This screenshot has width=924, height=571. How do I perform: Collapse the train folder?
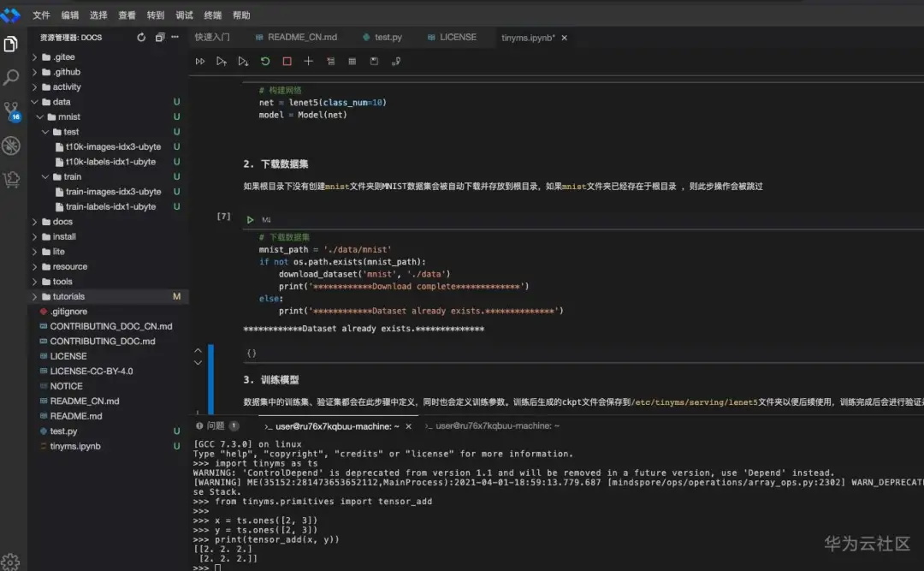coord(72,176)
